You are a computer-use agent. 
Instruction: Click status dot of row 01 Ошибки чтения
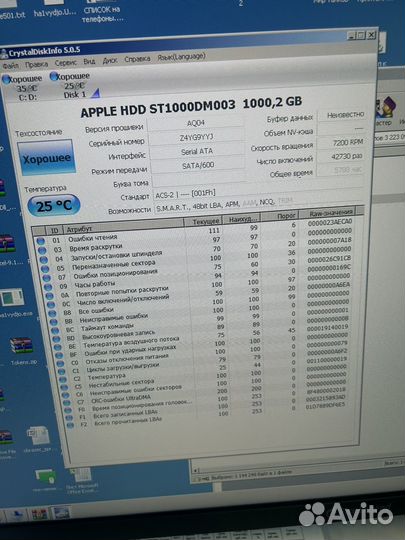click(41, 241)
